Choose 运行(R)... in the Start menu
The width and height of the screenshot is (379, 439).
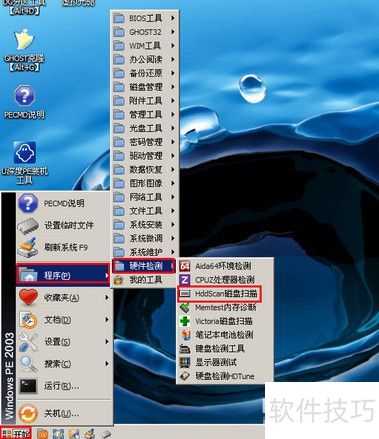(x=64, y=386)
